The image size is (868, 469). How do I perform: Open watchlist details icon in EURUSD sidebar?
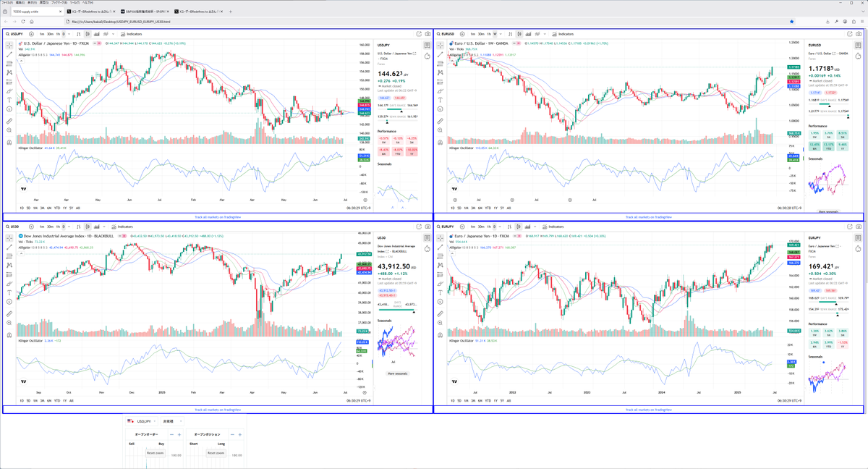(859, 45)
